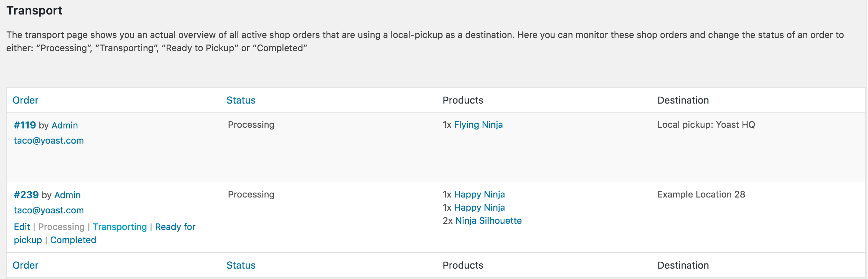Click grayed Processing action for order #239
The image size is (868, 279).
[x=61, y=227]
